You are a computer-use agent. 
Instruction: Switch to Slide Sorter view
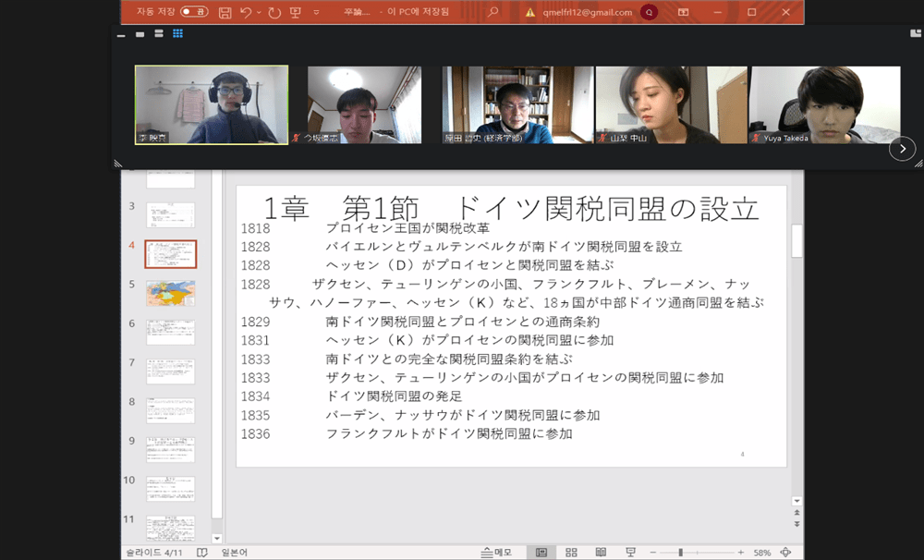click(x=571, y=552)
